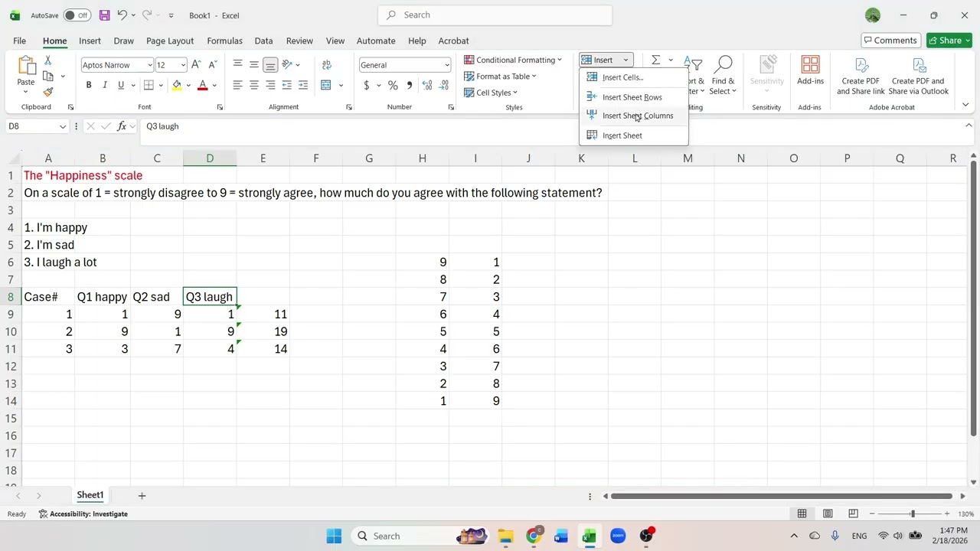Click the Undo arrow icon

pyautogui.click(x=121, y=15)
